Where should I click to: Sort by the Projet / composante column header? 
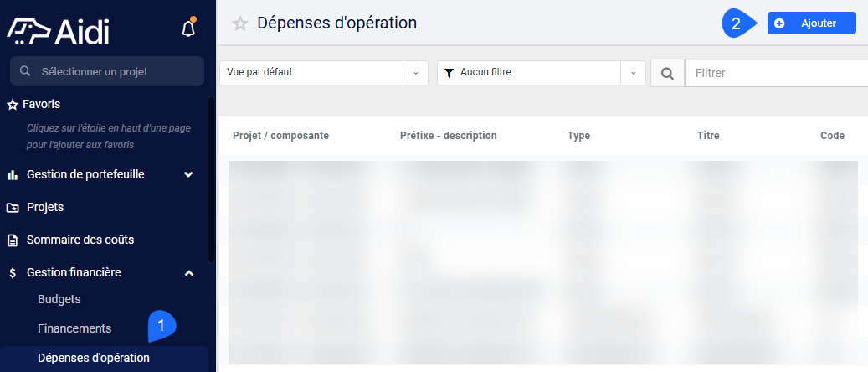click(280, 135)
